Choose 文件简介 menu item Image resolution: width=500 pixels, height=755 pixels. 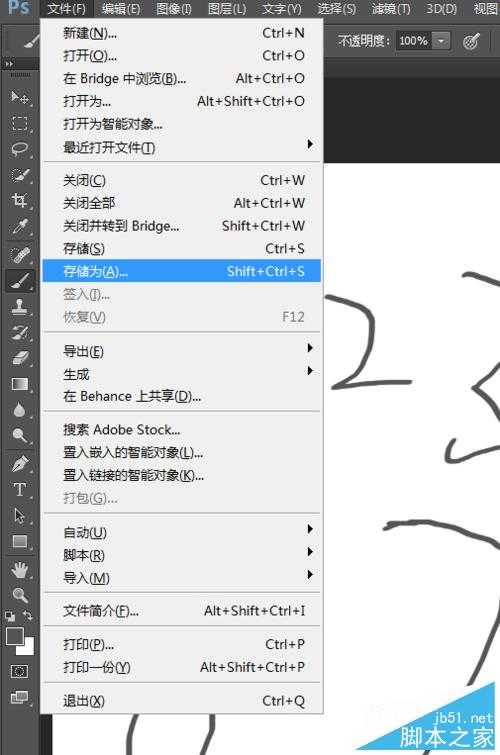[182, 611]
